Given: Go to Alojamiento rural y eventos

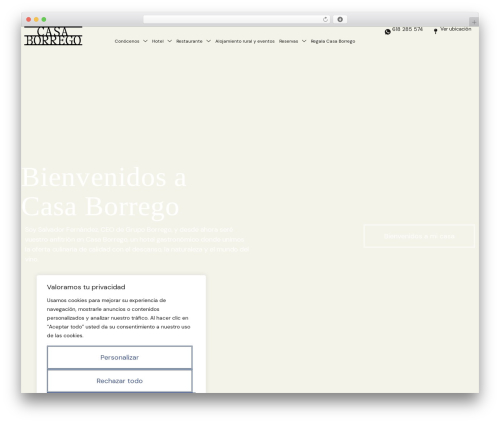Looking at the screenshot, I should coord(245,41).
